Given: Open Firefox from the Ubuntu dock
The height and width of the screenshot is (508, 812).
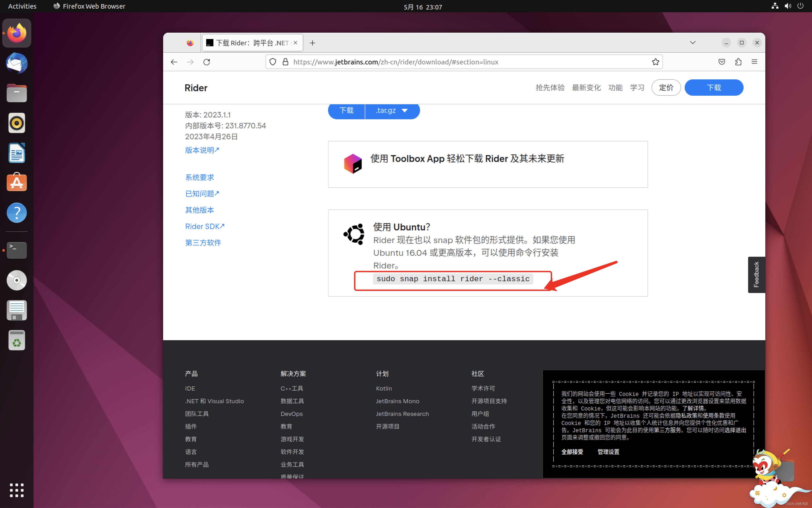Looking at the screenshot, I should point(17,33).
